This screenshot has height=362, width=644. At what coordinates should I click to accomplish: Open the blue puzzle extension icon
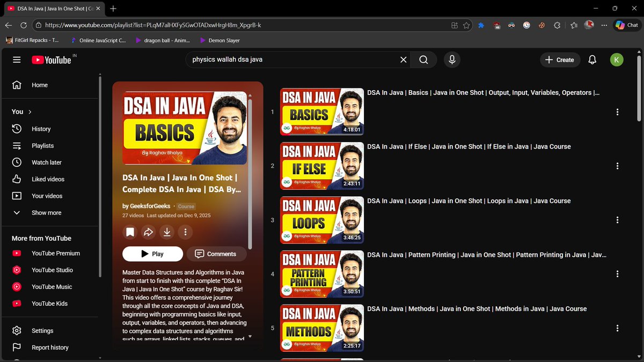coord(481,25)
